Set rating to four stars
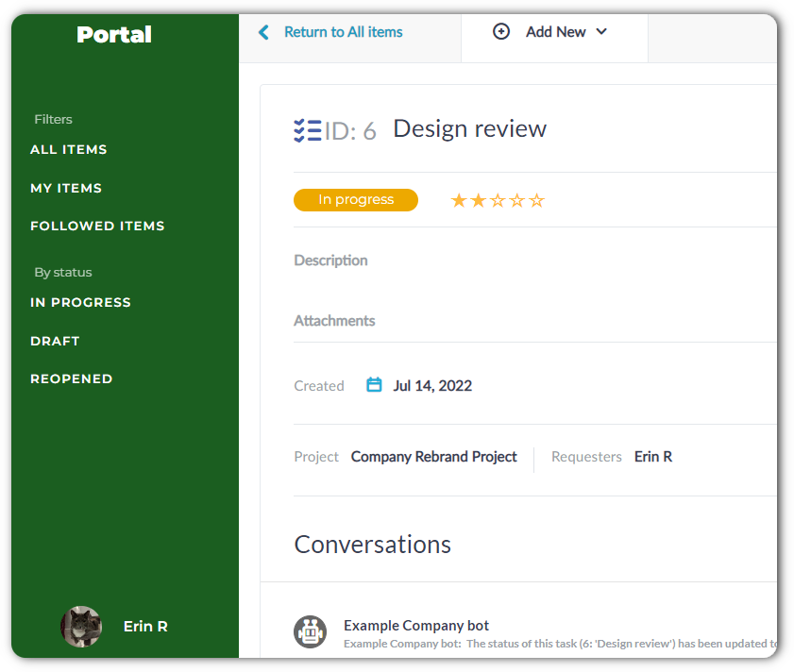Image resolution: width=794 pixels, height=672 pixels. (x=517, y=200)
